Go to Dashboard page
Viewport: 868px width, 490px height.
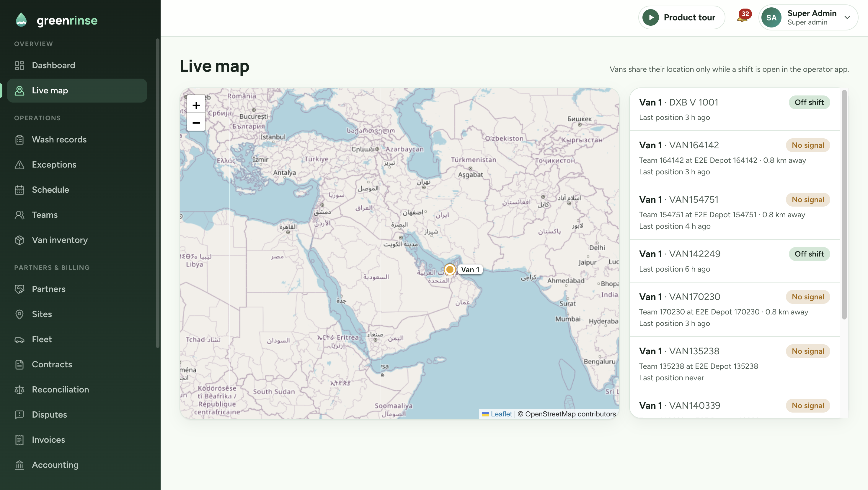tap(77, 65)
